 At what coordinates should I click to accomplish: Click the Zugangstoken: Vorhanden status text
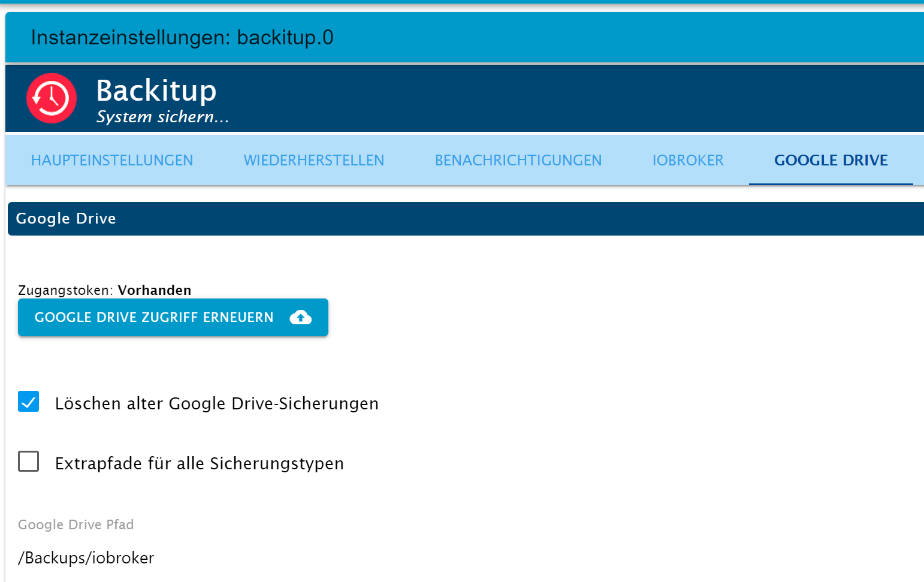click(105, 290)
